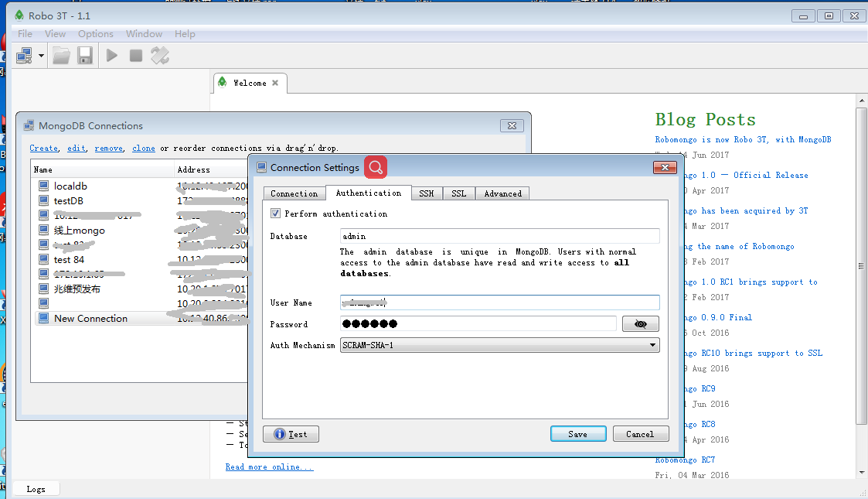Click the User Name input field
Image resolution: width=868 pixels, height=499 pixels.
point(500,302)
